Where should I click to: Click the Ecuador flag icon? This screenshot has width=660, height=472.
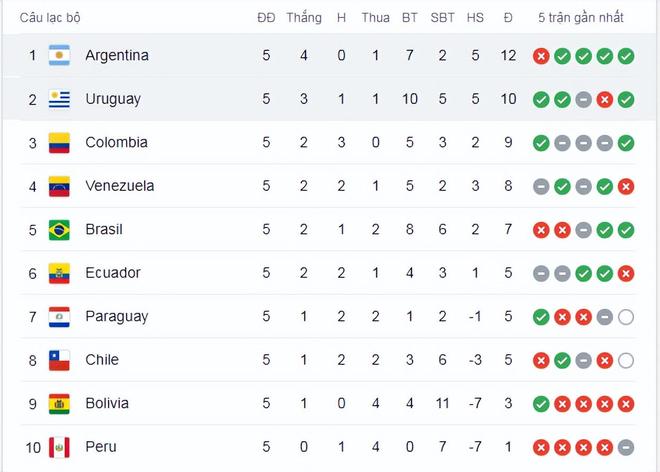click(59, 273)
